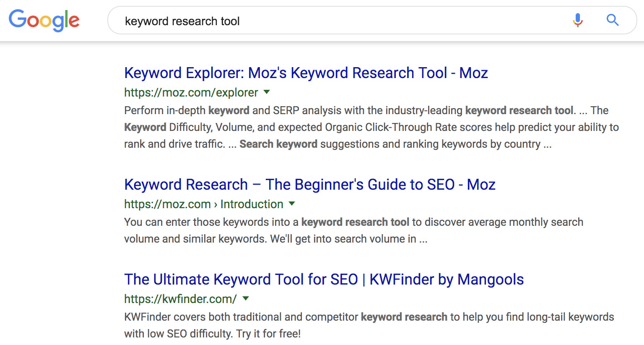This screenshot has height=345, width=644.
Task: Expand dropdown arrow next to moz.com/explorer URL
Action: tap(267, 92)
